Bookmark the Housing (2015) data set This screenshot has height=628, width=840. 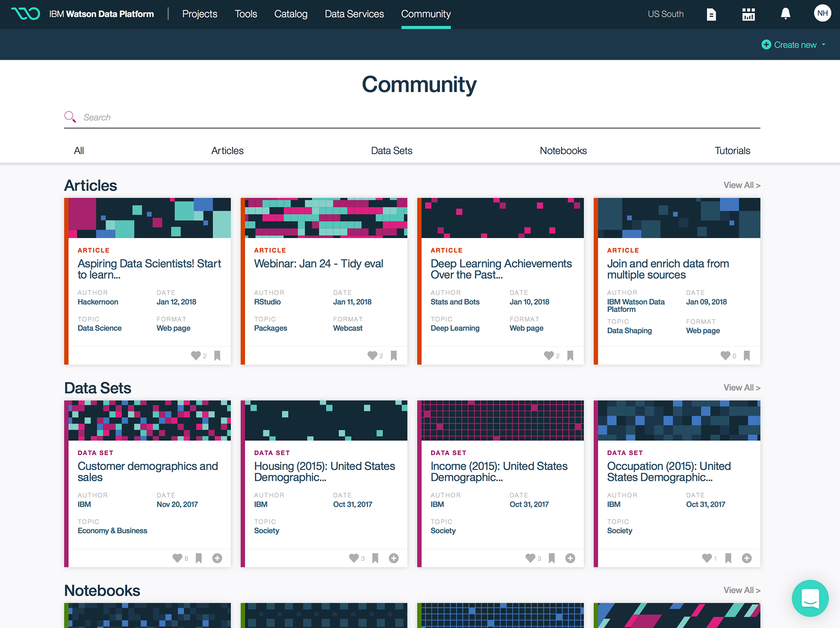pyautogui.click(x=375, y=558)
